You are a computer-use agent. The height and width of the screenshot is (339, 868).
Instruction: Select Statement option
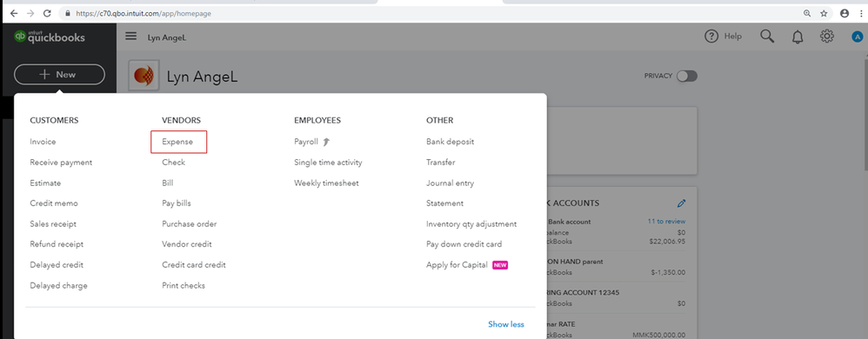(x=445, y=203)
